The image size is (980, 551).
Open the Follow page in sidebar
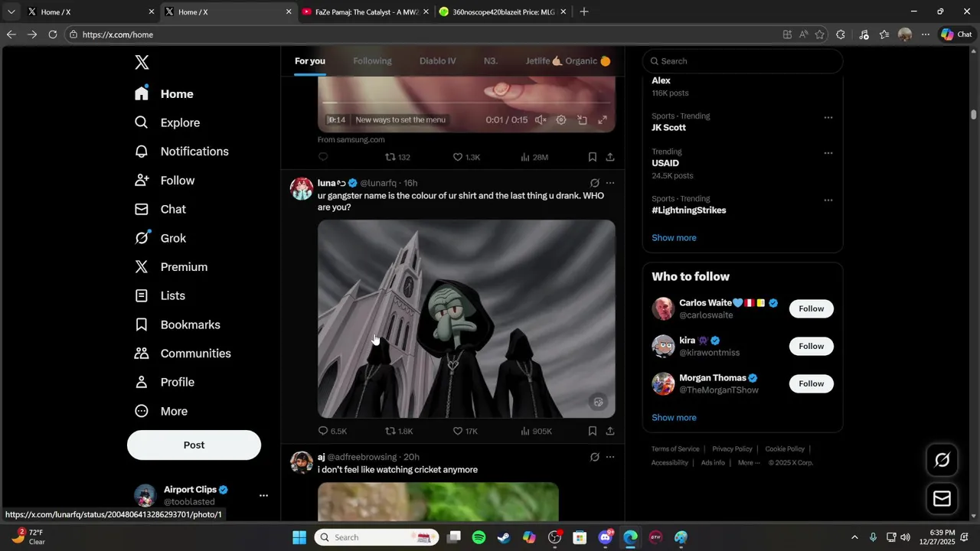165,181
